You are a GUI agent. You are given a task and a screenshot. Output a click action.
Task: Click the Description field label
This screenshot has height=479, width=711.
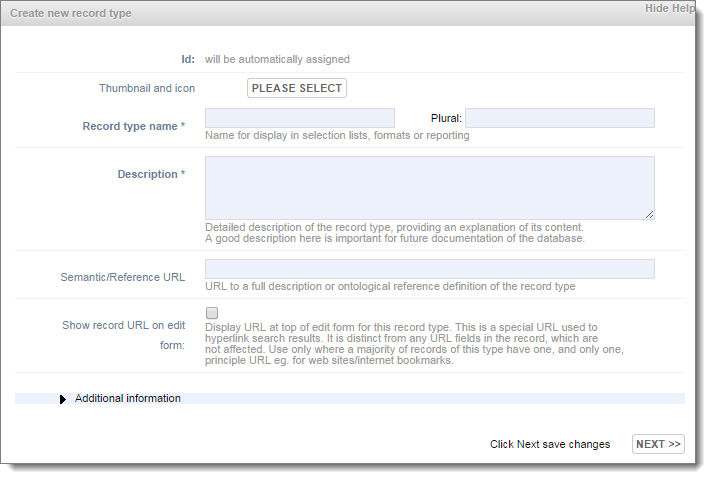click(151, 174)
